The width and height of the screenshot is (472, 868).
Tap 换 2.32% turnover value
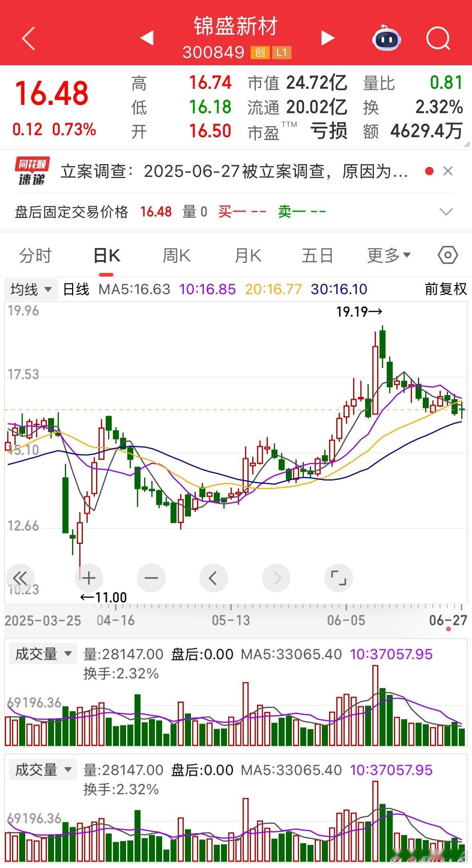tap(413, 107)
